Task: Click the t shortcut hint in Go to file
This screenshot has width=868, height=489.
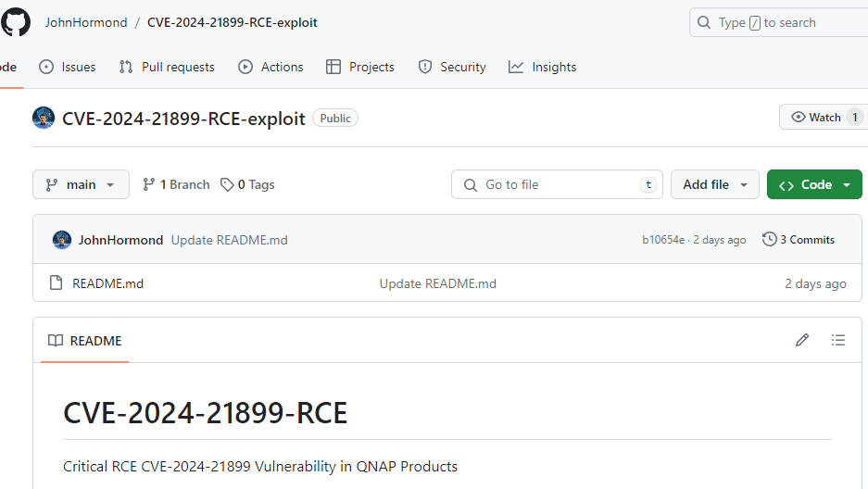Action: click(x=648, y=184)
